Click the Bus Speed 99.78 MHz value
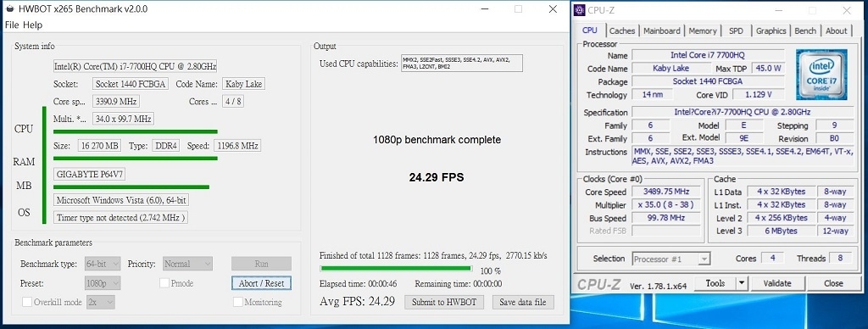Image resolution: width=868 pixels, height=329 pixels. click(x=666, y=218)
